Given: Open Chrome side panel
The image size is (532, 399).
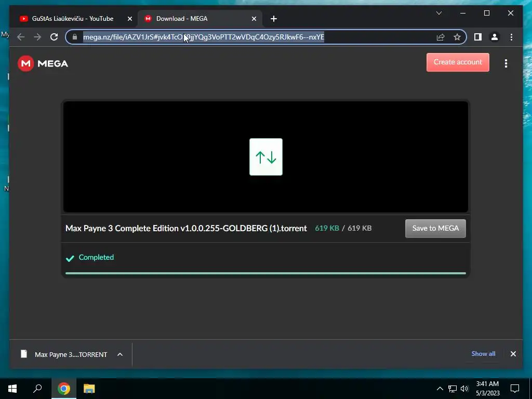Looking at the screenshot, I should click(x=478, y=37).
